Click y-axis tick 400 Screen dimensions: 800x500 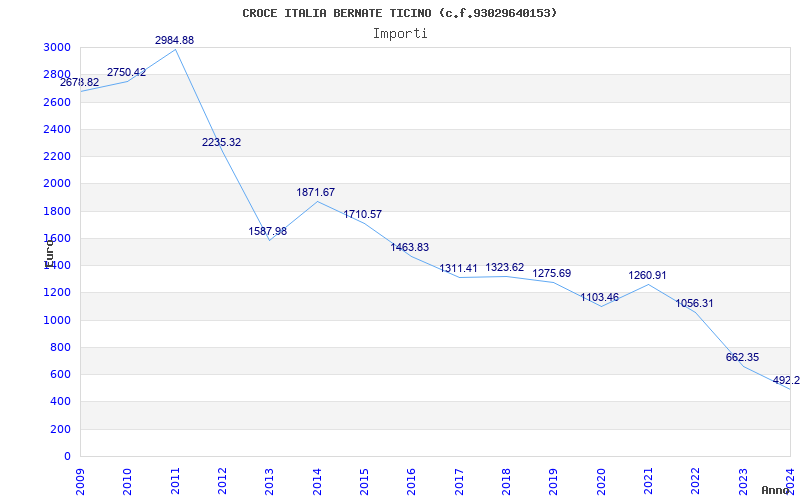pyautogui.click(x=63, y=402)
